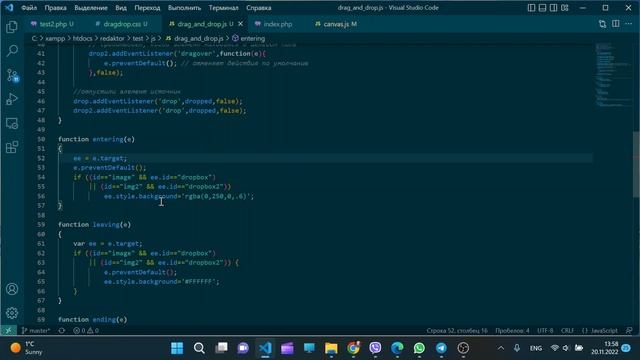Open Telegram from taskbar
640x360 pixels.
coord(441,348)
